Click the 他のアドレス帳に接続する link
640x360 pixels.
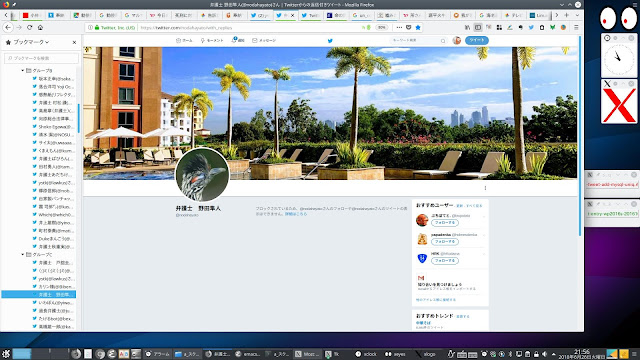(436, 300)
